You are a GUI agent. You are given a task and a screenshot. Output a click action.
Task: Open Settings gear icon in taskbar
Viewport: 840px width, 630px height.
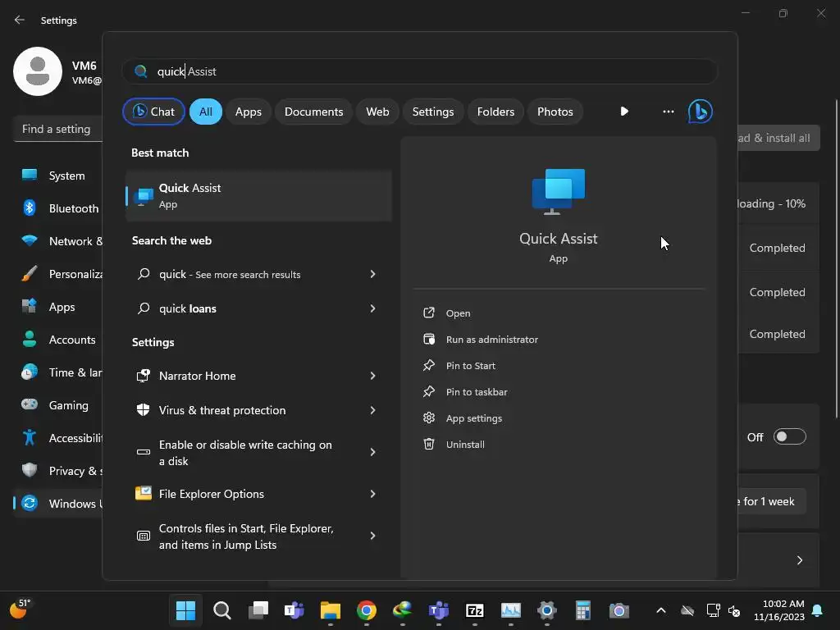click(x=546, y=610)
